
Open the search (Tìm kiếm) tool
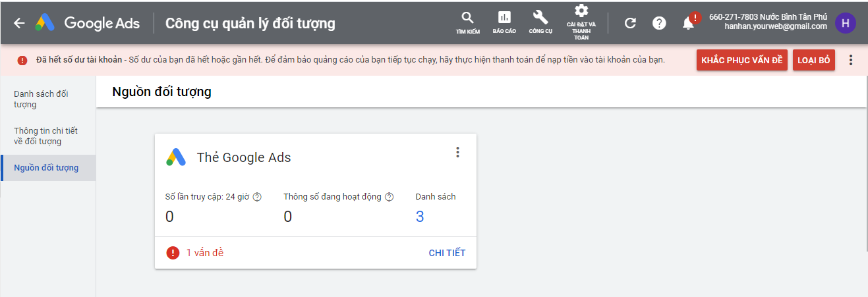(468, 22)
